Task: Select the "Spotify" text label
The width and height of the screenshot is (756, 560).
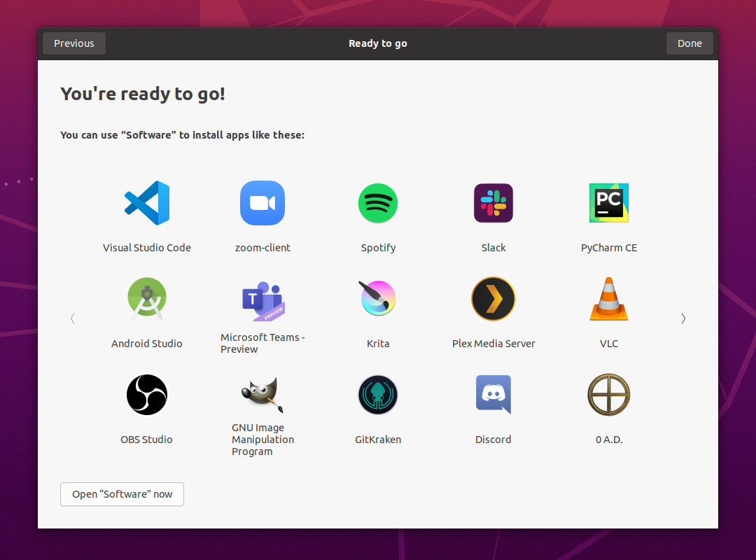Action: [x=378, y=248]
